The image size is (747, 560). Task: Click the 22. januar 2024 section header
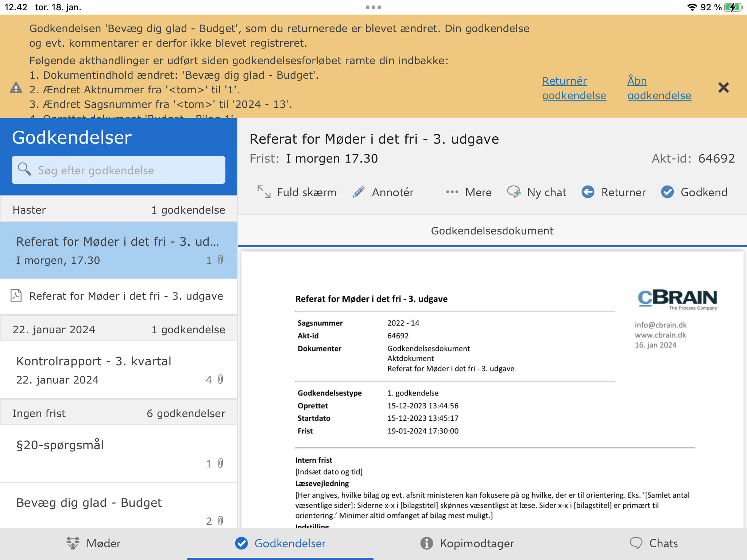[119, 329]
